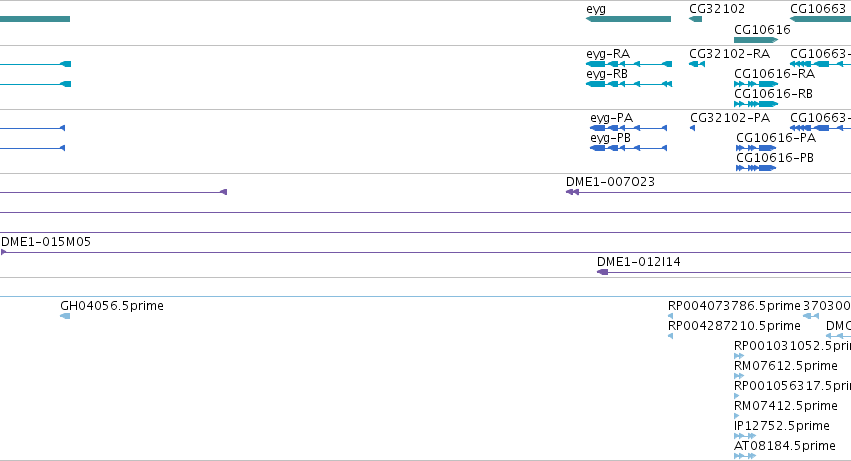Click the RP004287210.5prime label text
The width and height of the screenshot is (851, 461).
point(734,326)
